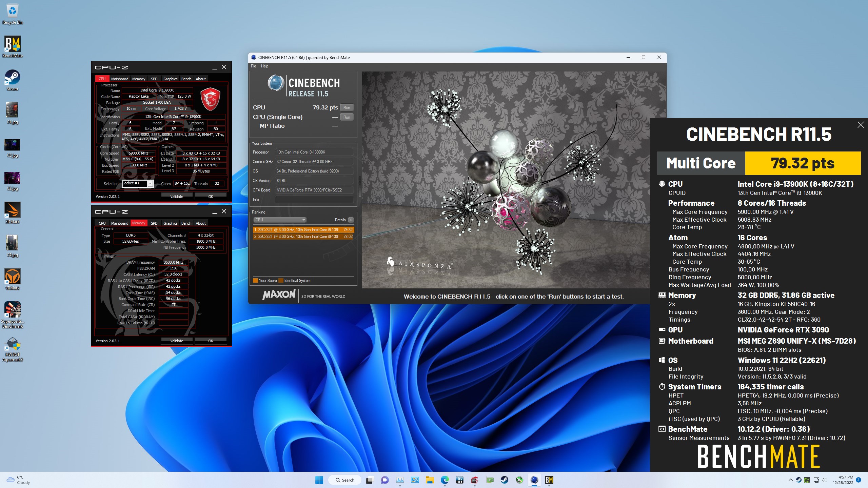Open Bench tab in upper CPU-Z window
Viewport: 868px width, 488px height.
tap(186, 79)
